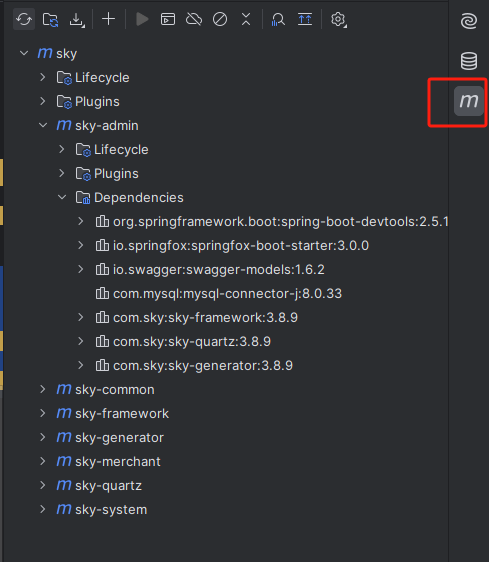Expand swagger-models dependency
This screenshot has height=562, width=489.
pyautogui.click(x=81, y=270)
